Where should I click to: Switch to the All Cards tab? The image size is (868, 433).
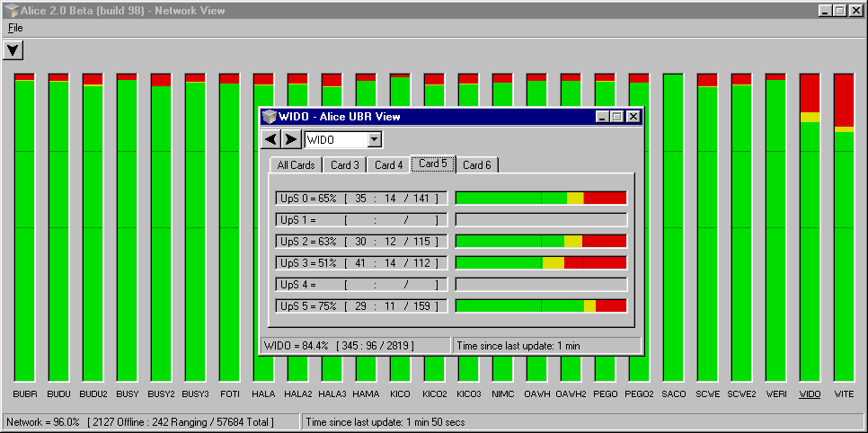click(296, 165)
